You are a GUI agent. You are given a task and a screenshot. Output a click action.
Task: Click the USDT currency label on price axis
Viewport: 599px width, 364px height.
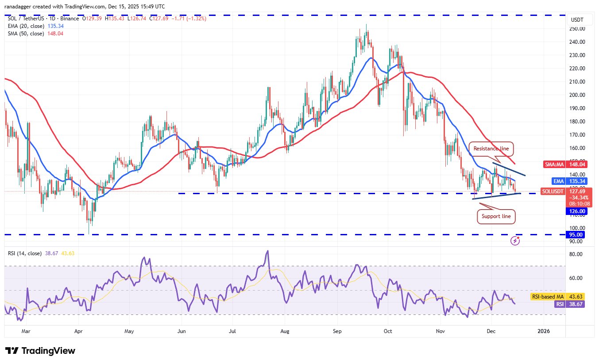[578, 19]
